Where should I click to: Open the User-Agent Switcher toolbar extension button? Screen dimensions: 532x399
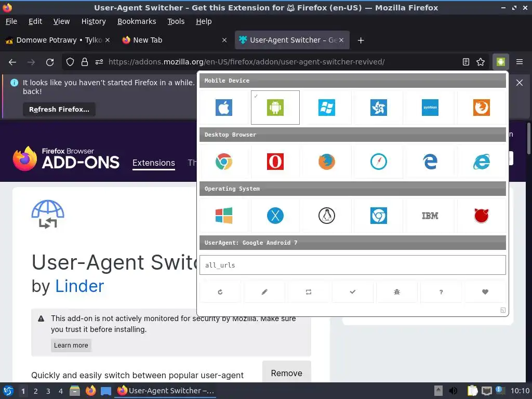pos(501,62)
